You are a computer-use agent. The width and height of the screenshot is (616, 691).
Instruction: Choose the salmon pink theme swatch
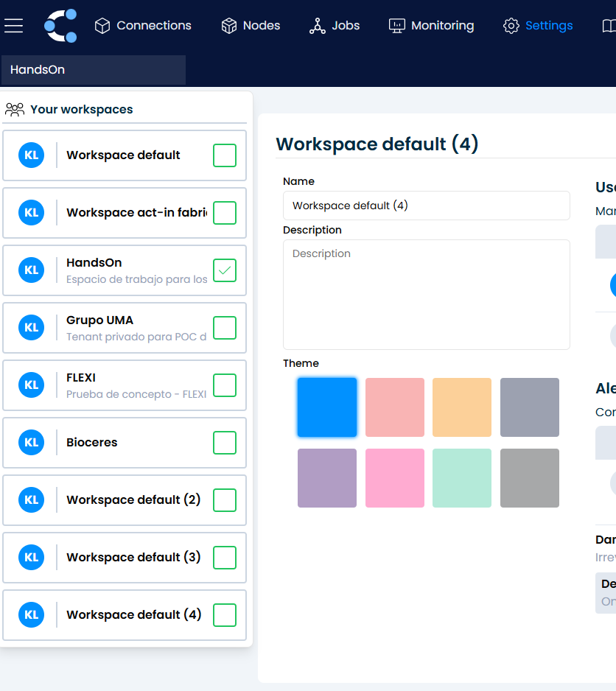pos(395,407)
